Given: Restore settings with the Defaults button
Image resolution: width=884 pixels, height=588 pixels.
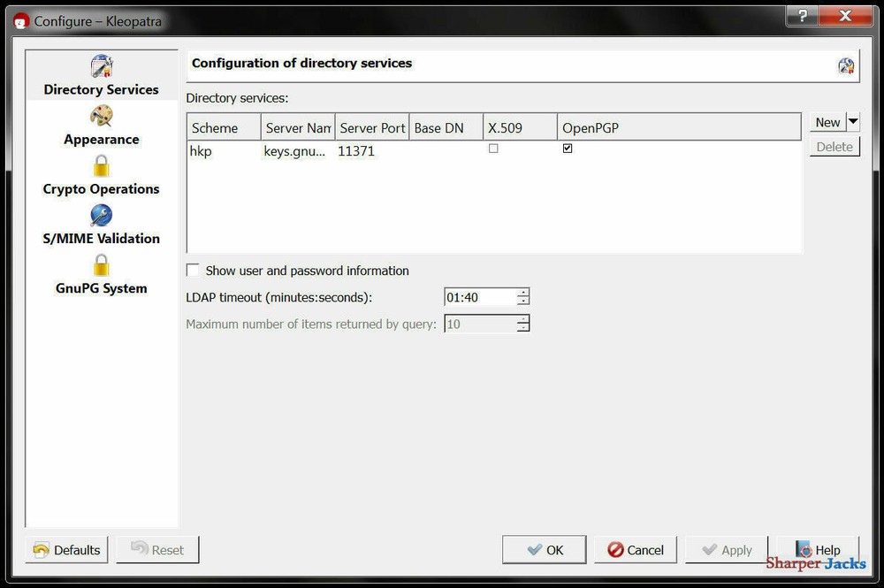Looking at the screenshot, I should coord(65,549).
